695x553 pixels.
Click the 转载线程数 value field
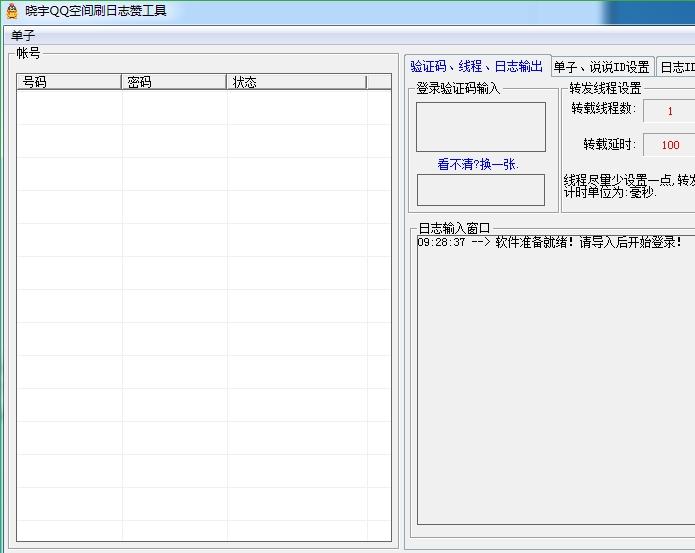click(669, 111)
